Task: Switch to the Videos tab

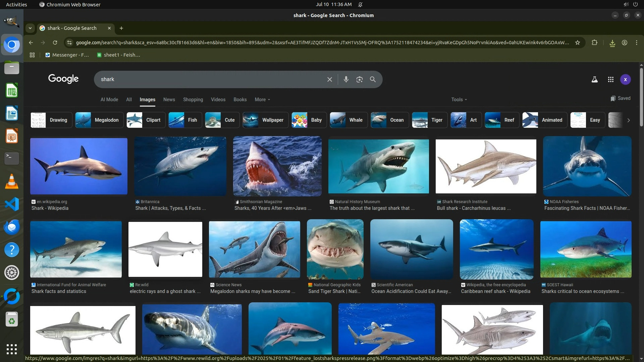Action: 218,100
